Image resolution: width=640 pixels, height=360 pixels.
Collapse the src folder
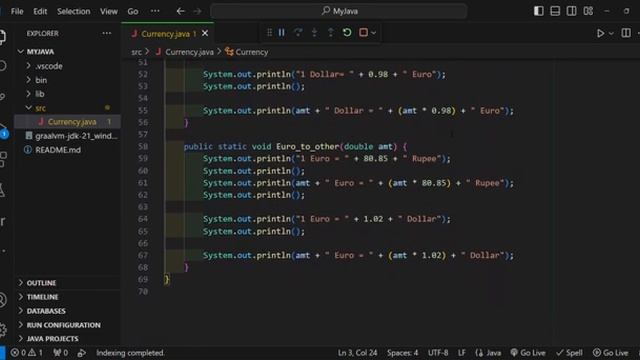[x=40, y=108]
